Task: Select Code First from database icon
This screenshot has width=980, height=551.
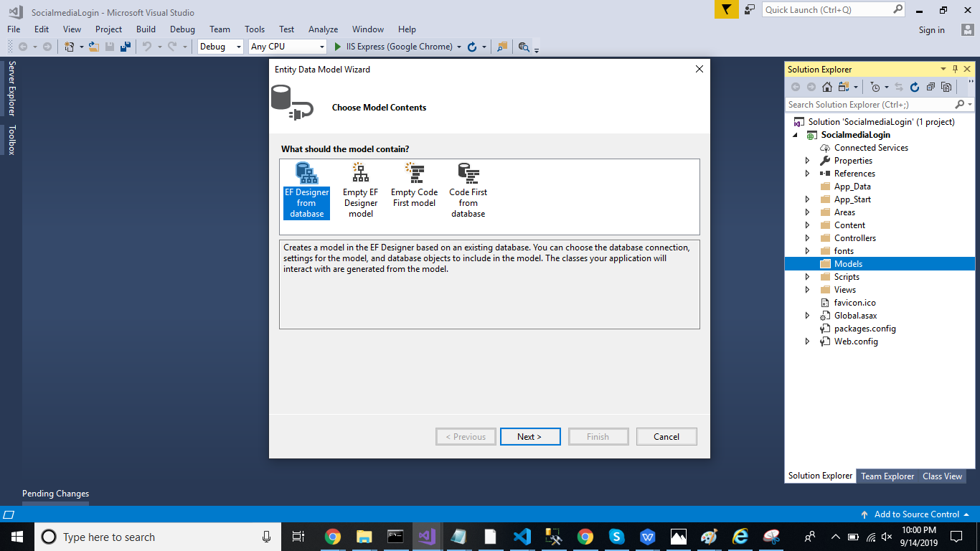Action: 468,172
